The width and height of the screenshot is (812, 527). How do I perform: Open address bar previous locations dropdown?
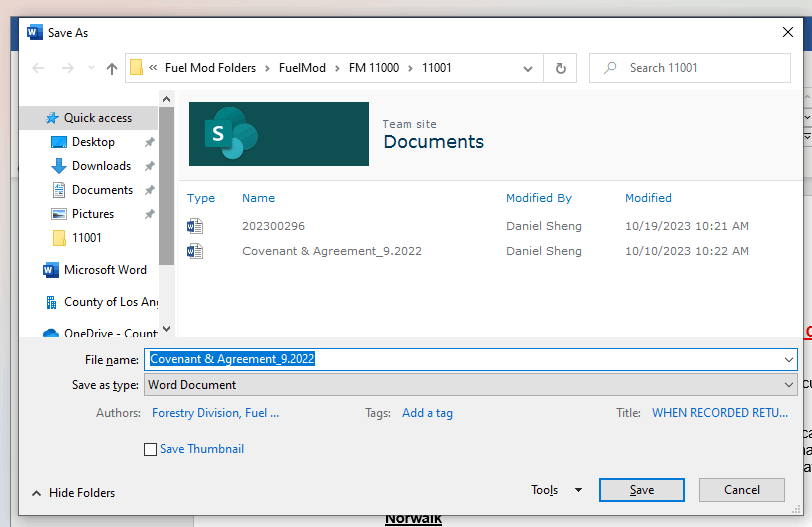[x=528, y=68]
